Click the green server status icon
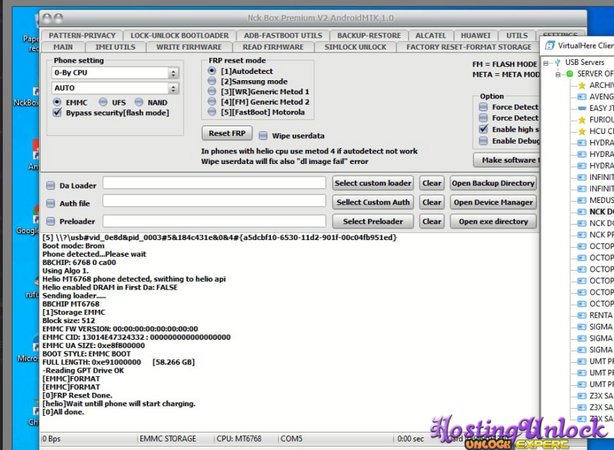 tap(569, 74)
